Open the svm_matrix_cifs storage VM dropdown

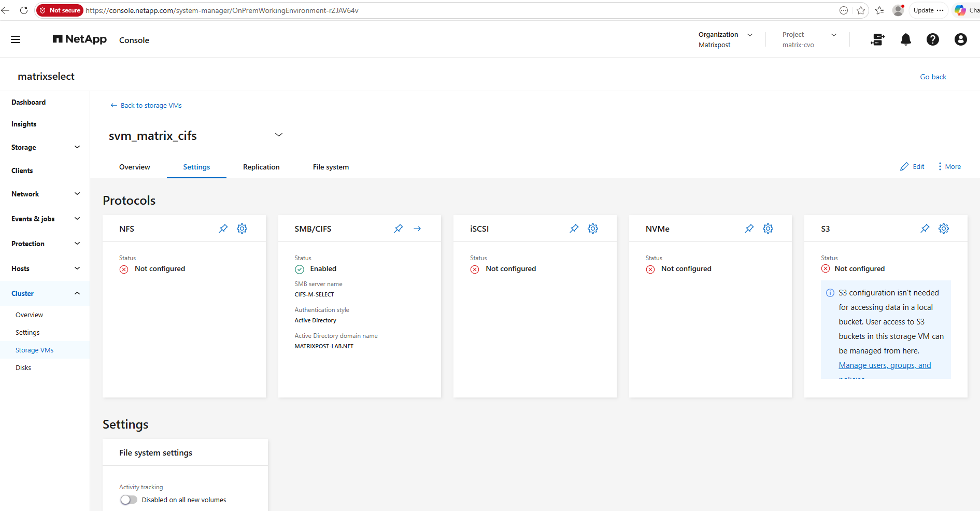click(x=279, y=135)
